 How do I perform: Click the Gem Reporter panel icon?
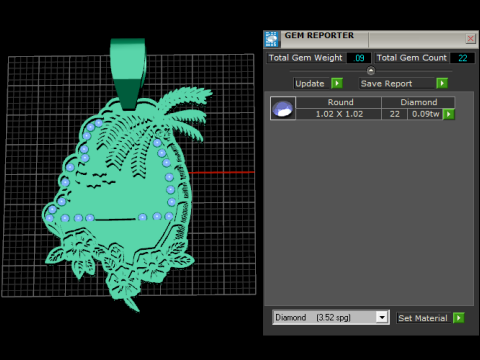click(x=272, y=39)
